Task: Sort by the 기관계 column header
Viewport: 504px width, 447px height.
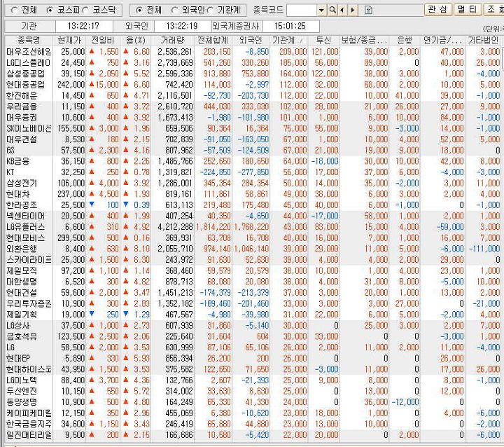Action: 288,40
